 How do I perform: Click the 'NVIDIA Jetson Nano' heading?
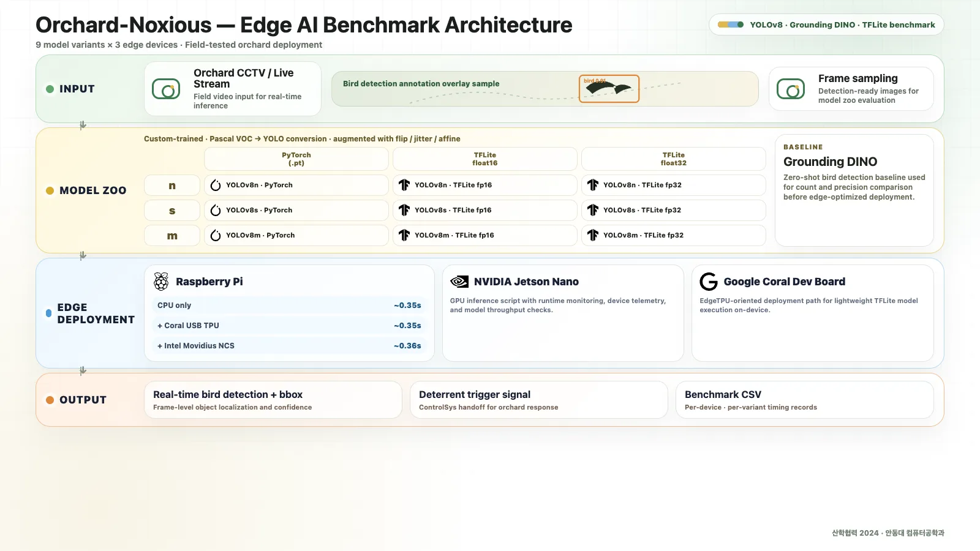526,282
